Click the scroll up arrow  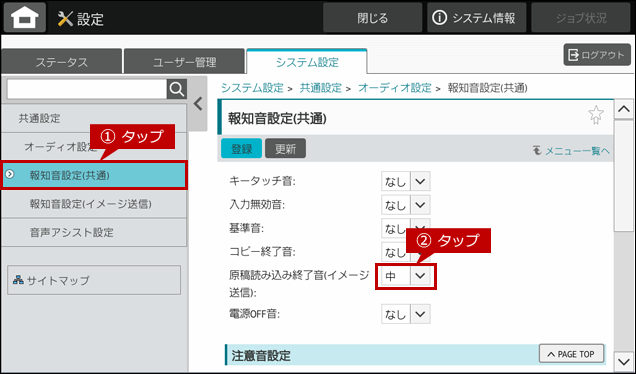tap(624, 109)
